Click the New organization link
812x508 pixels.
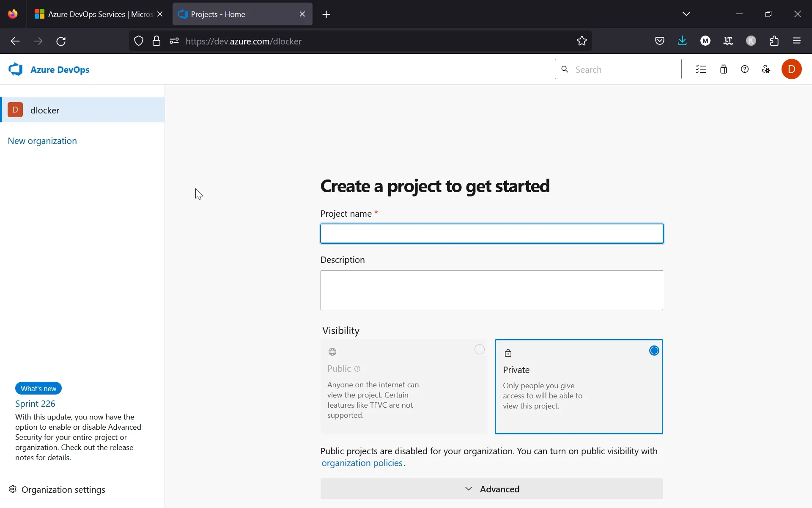(41, 141)
